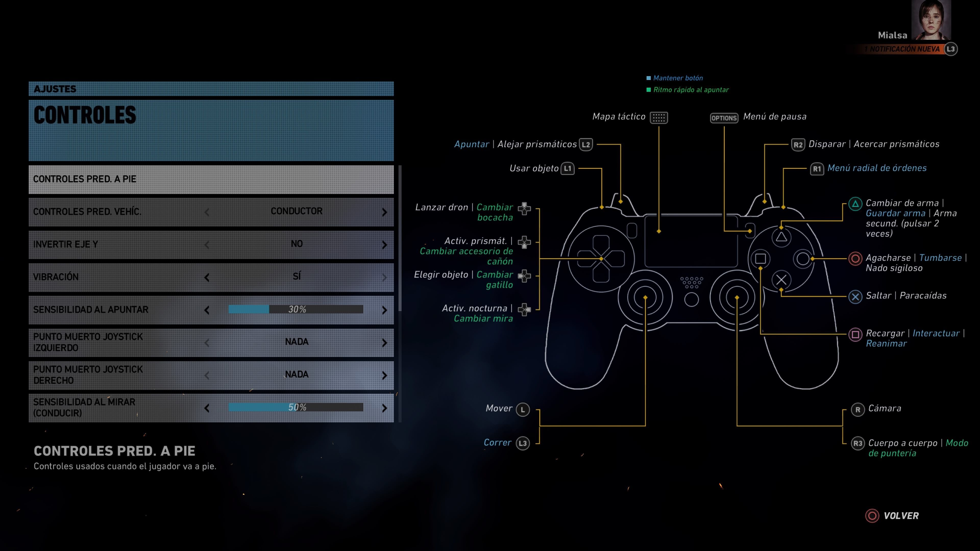The image size is (980, 551).
Task: Click the CONDUCTOR value selector
Action: 296,211
